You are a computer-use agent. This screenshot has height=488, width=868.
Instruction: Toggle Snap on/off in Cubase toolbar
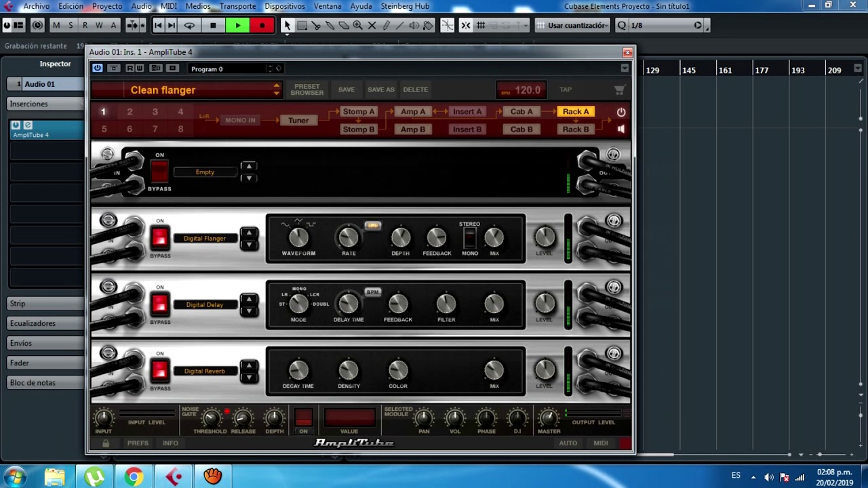[465, 25]
